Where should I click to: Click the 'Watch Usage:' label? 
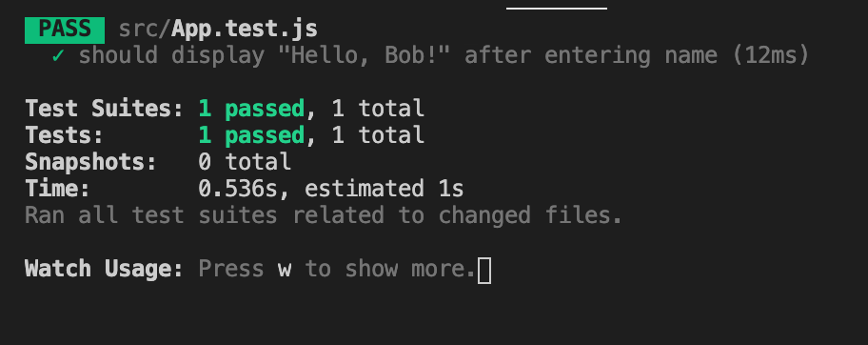click(x=104, y=269)
